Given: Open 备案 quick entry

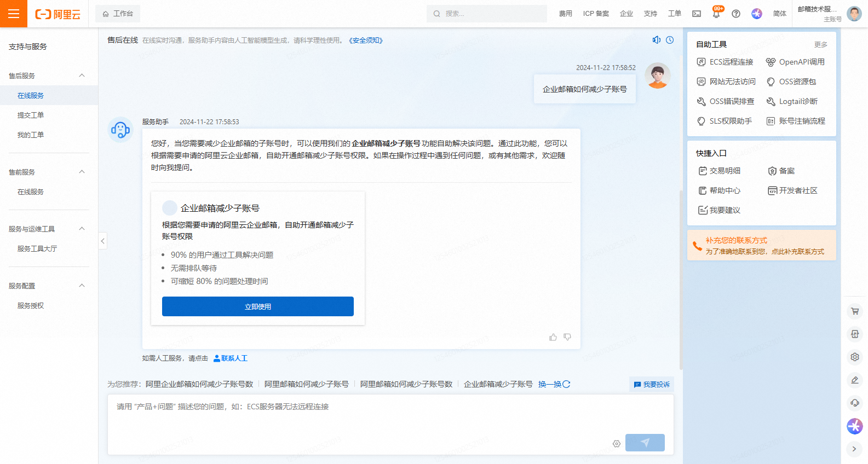Looking at the screenshot, I should click(781, 171).
